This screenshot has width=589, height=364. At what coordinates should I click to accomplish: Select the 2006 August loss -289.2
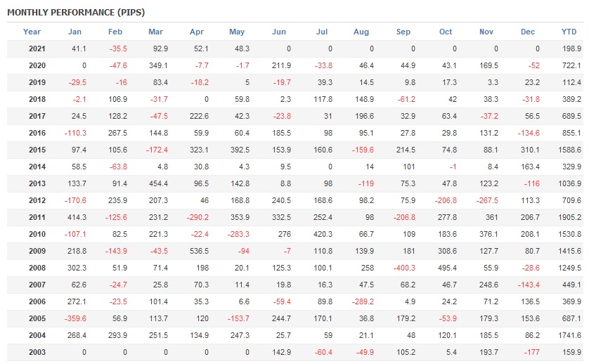click(x=362, y=301)
